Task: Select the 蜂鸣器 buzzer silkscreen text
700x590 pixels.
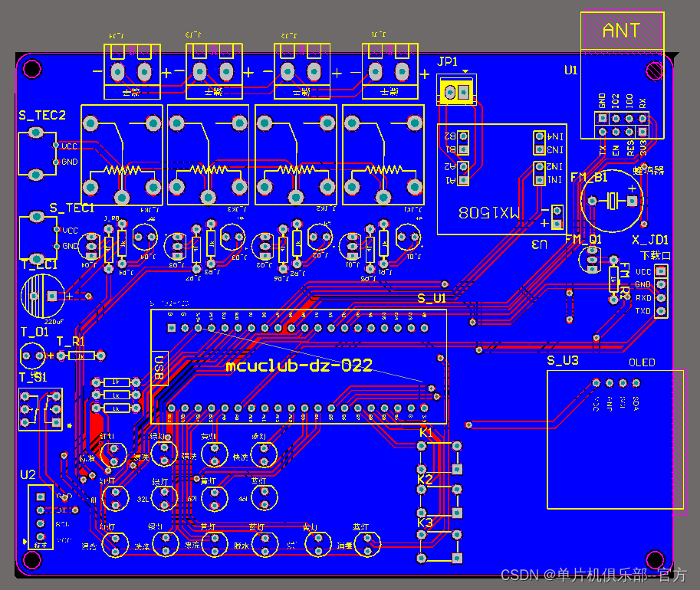Action: click(x=648, y=170)
